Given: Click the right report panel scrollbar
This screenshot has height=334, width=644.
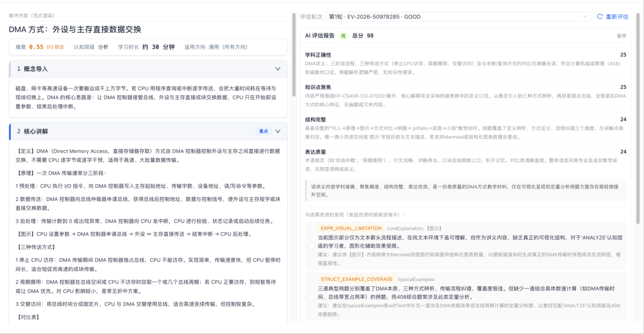Looking at the screenshot, I should 638,119.
